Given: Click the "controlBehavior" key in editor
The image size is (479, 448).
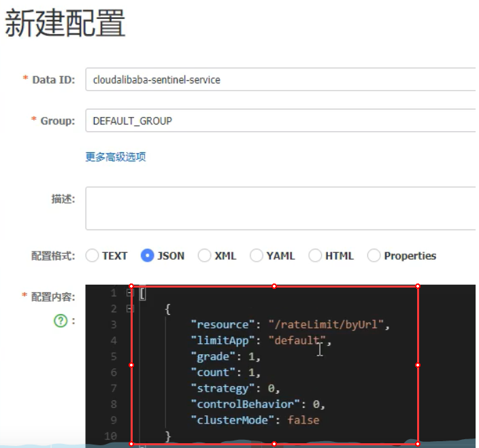Looking at the screenshot, I should point(245,404).
